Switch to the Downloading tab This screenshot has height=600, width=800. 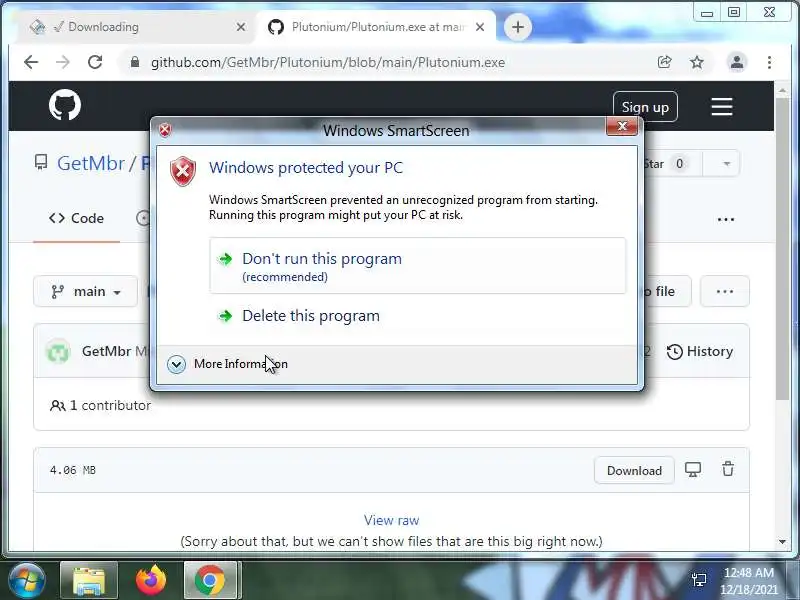pyautogui.click(x=135, y=27)
